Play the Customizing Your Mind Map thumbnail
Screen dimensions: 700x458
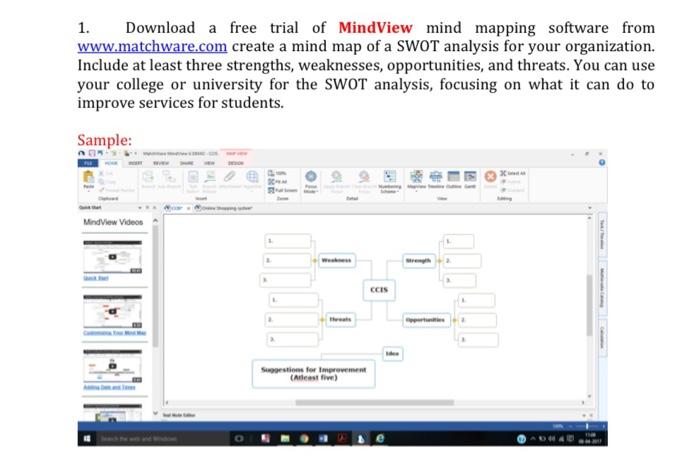(112, 311)
